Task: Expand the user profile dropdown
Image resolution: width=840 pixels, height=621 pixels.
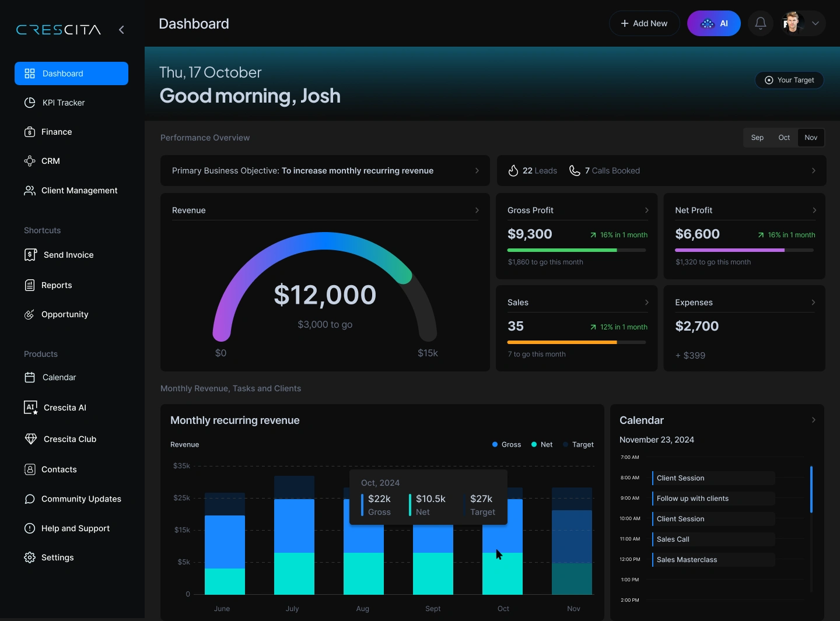Action: tap(816, 23)
